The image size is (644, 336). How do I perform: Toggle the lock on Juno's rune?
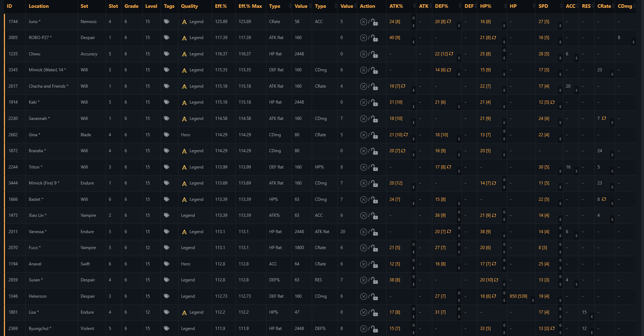coord(374,22)
